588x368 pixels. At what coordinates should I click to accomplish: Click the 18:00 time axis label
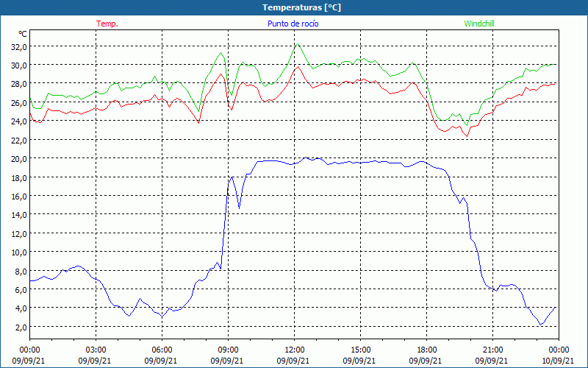427,350
